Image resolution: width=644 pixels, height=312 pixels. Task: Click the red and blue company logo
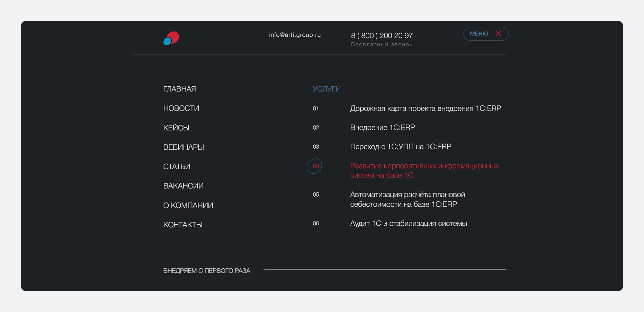(171, 38)
